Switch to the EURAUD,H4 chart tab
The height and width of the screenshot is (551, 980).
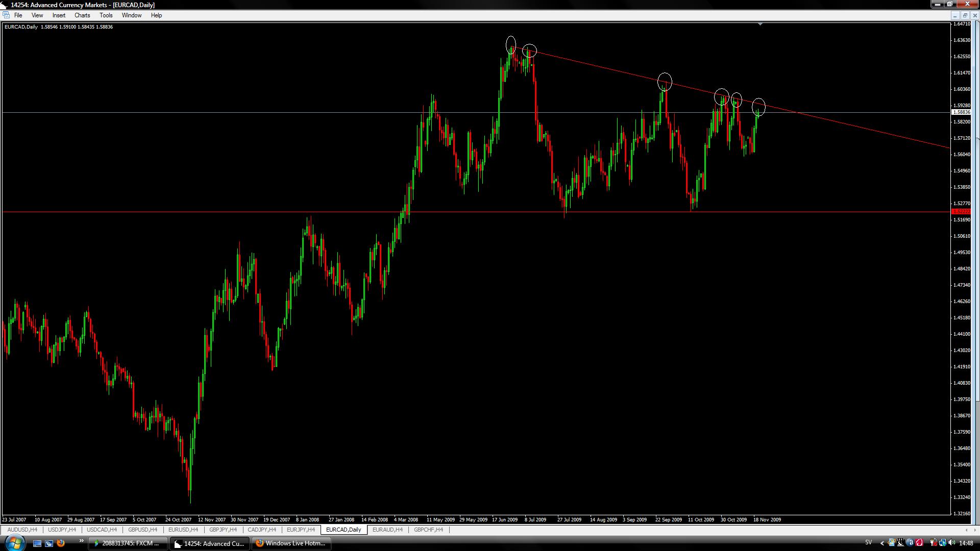pos(387,530)
